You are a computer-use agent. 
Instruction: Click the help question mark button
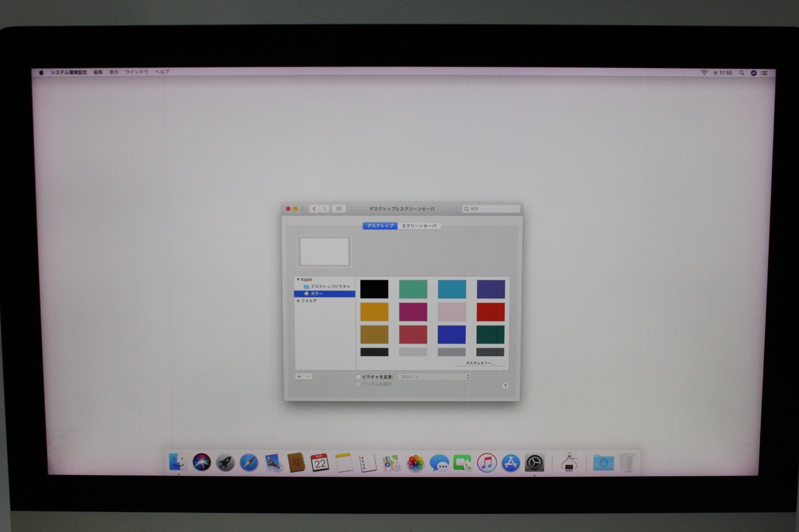click(x=505, y=386)
